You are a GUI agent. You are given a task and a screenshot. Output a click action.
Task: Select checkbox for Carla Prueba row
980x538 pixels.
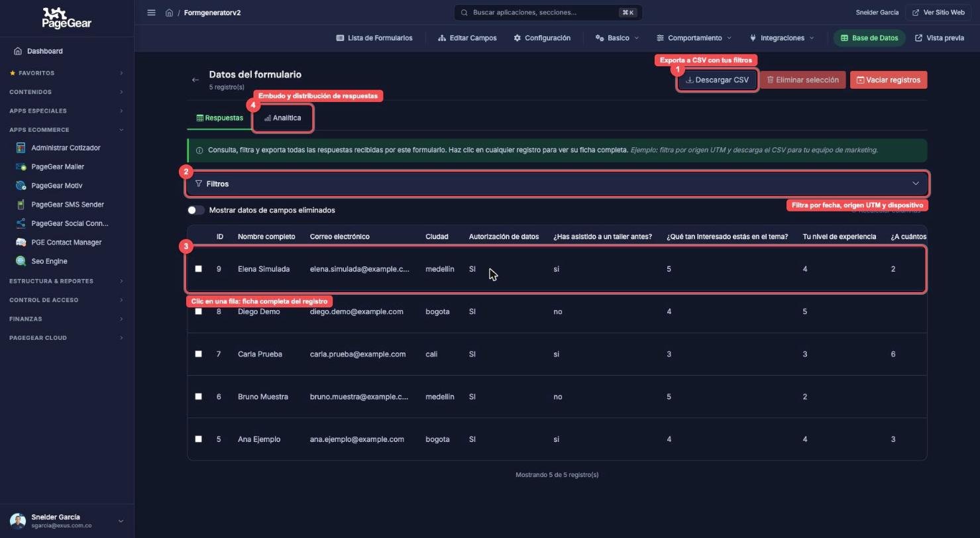(198, 354)
